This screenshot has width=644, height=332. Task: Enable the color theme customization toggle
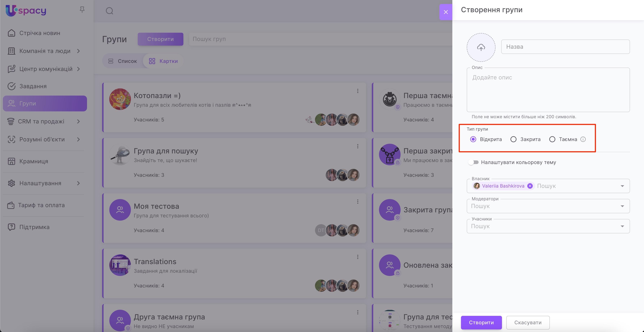473,162
